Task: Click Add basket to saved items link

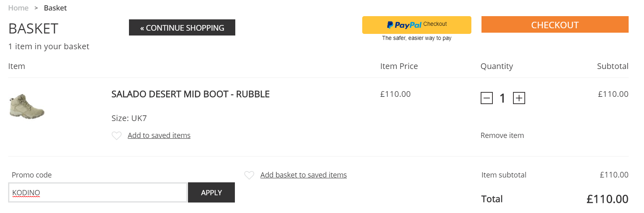Action: (304, 175)
